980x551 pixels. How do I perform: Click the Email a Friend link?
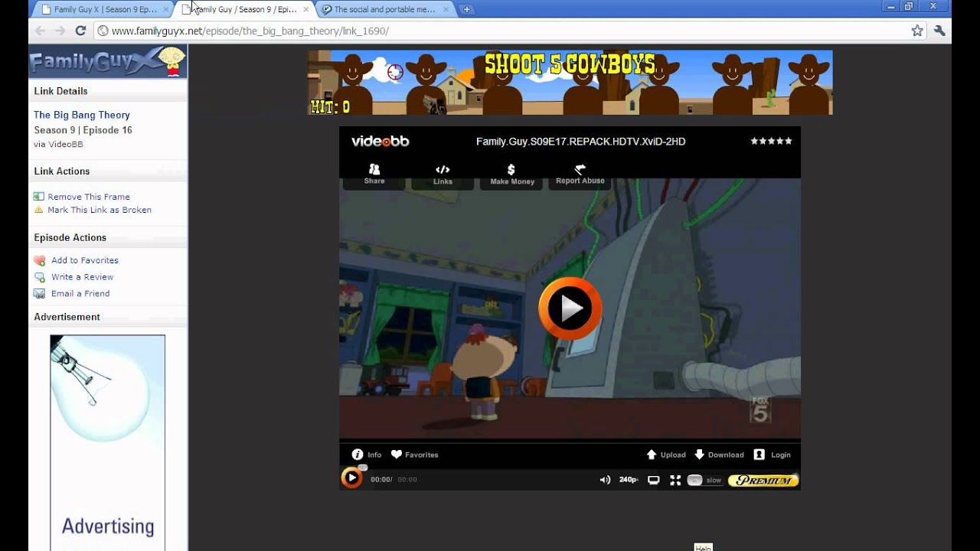point(80,294)
